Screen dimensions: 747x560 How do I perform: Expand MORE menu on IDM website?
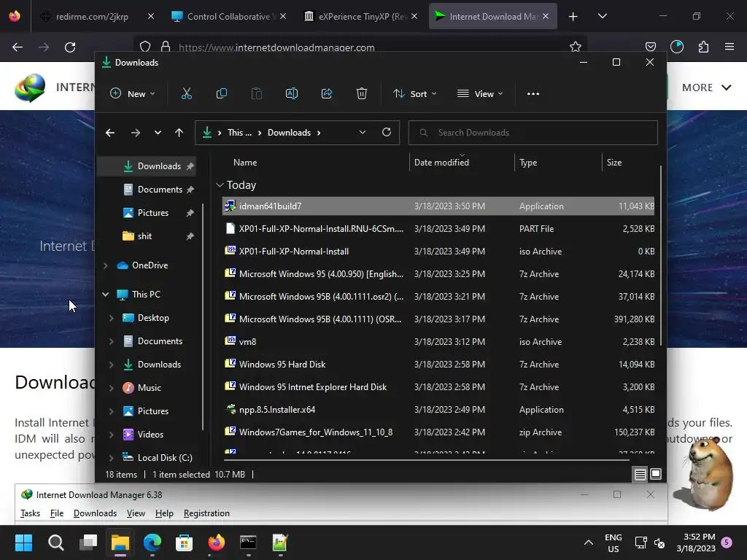(706, 87)
